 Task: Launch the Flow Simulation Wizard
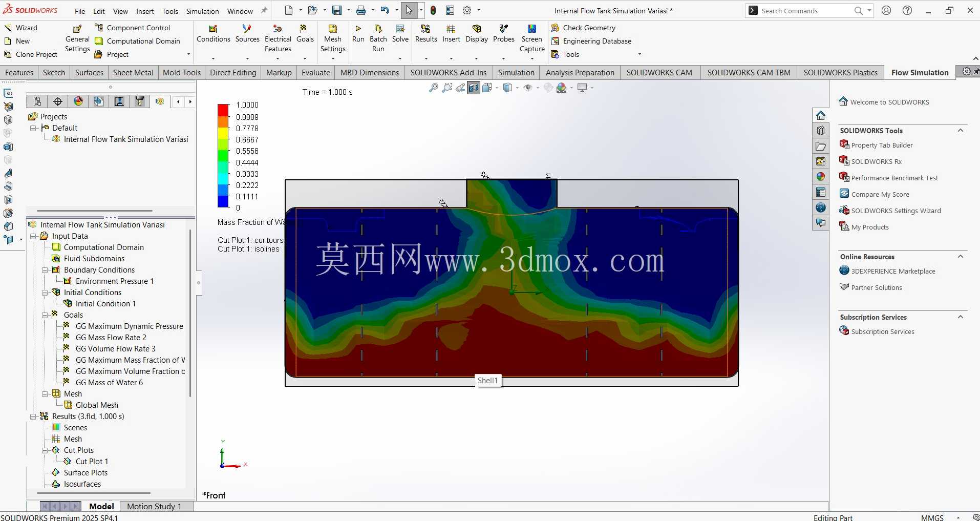click(21, 28)
